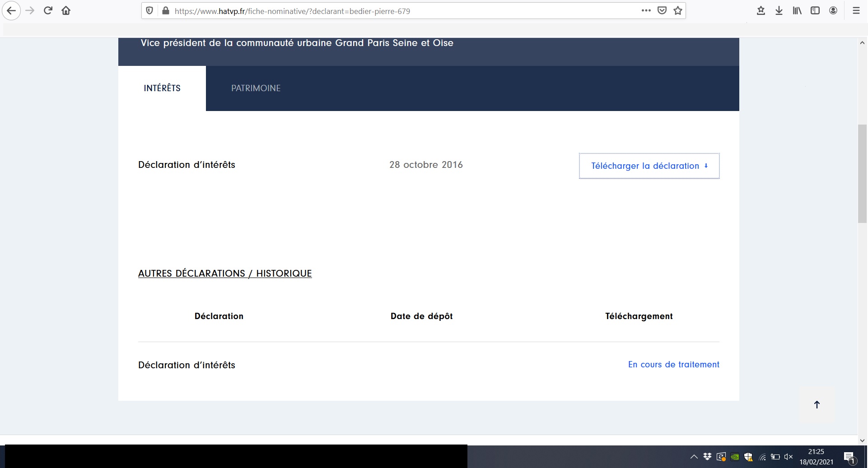The height and width of the screenshot is (468, 868).
Task: Open page actions three-dot menu
Action: click(646, 11)
